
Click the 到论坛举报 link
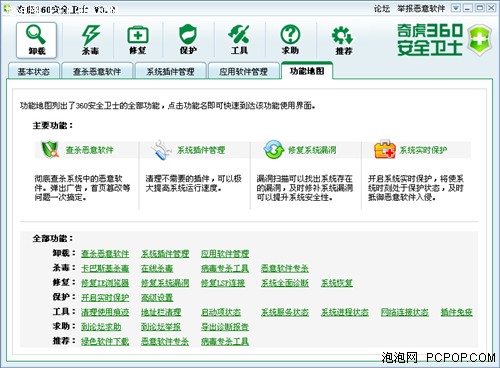[x=161, y=327]
